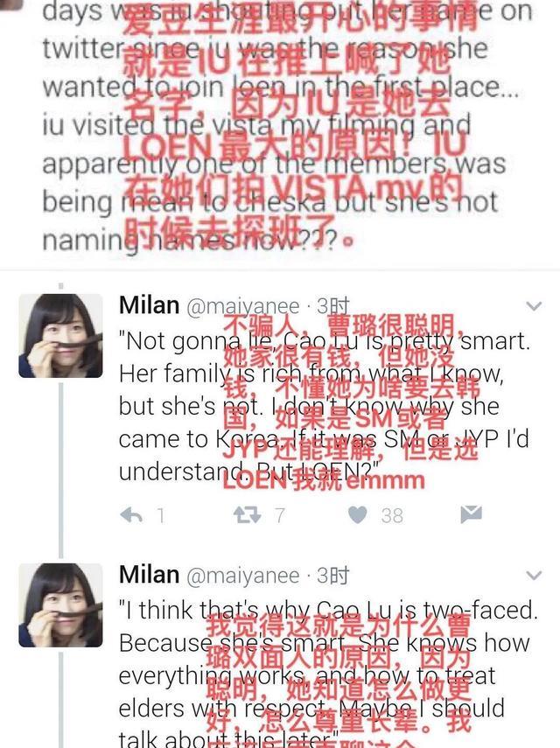
Task: Open Milan's avatar on the first tweet
Action: [60, 336]
